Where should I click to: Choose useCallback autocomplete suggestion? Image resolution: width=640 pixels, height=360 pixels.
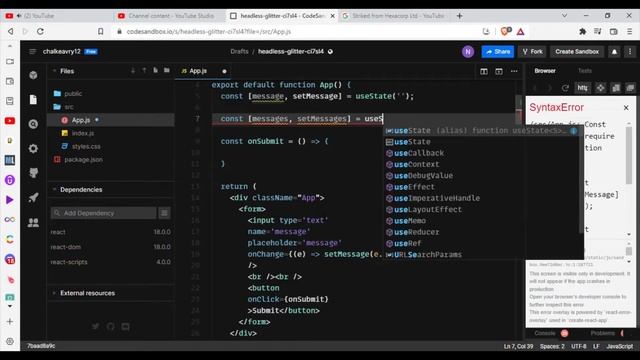click(482, 153)
